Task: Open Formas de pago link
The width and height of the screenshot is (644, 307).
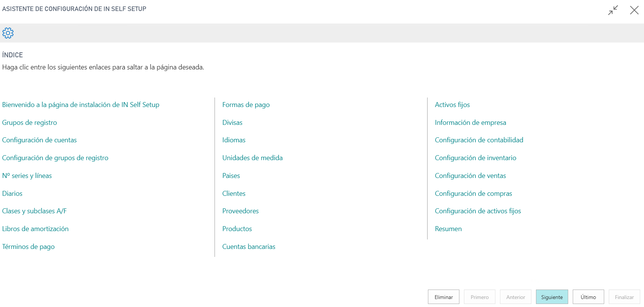Action: [246, 105]
